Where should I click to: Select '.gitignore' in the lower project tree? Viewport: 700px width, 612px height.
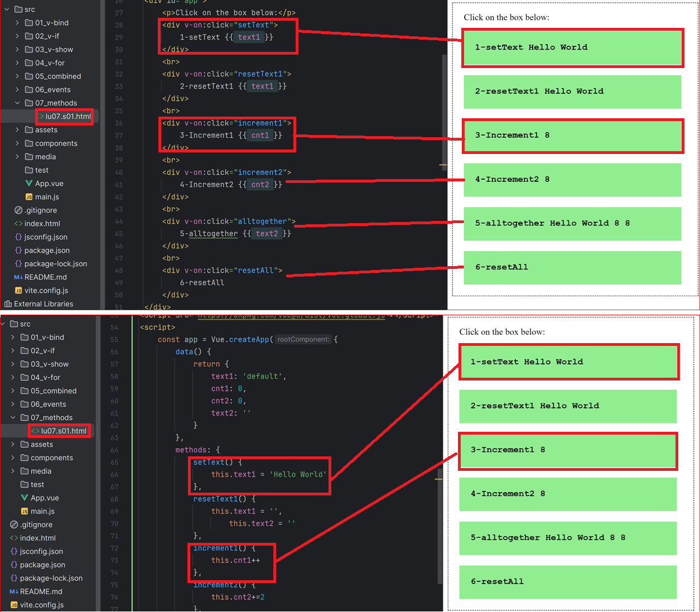pos(36,525)
